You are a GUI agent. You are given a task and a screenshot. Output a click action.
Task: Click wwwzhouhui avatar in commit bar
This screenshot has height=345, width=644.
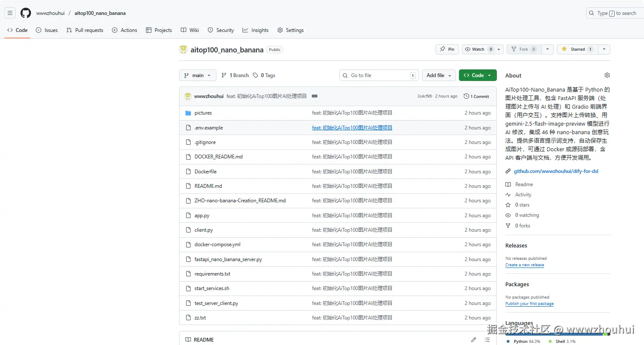coord(188,97)
